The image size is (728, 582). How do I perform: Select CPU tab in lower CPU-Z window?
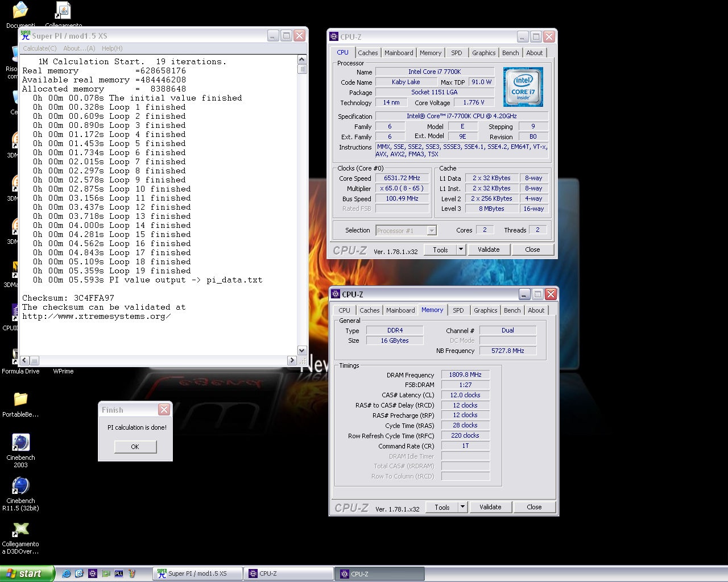point(345,310)
